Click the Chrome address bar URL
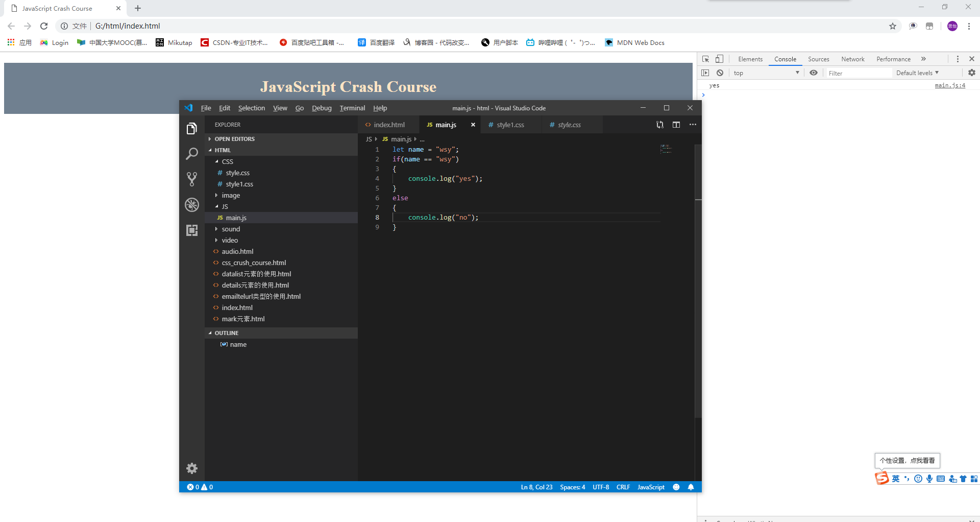Image resolution: width=980 pixels, height=522 pixels. coord(128,26)
